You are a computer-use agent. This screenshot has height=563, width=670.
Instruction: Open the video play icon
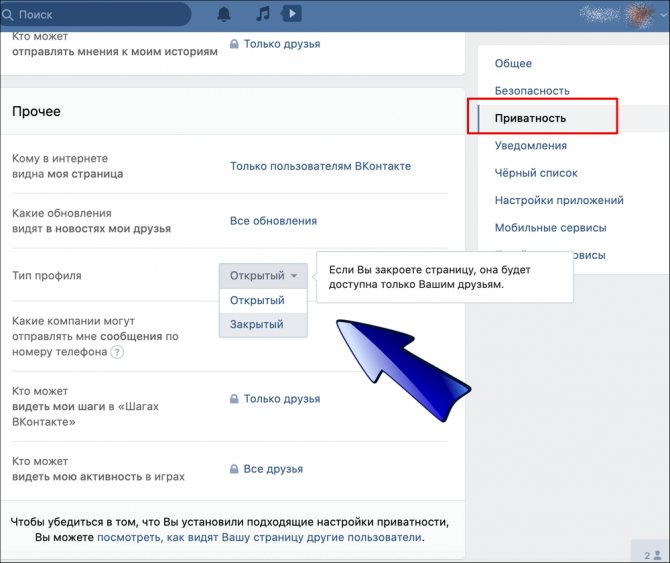[x=291, y=14]
